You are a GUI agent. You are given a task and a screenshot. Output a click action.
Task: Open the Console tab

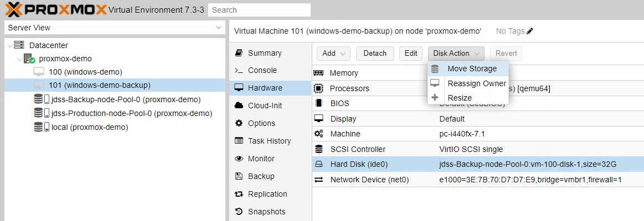click(x=270, y=70)
